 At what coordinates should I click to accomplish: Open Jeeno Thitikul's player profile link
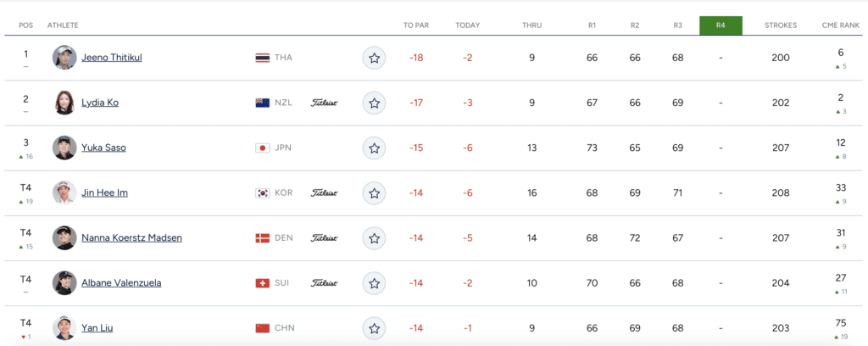[110, 58]
